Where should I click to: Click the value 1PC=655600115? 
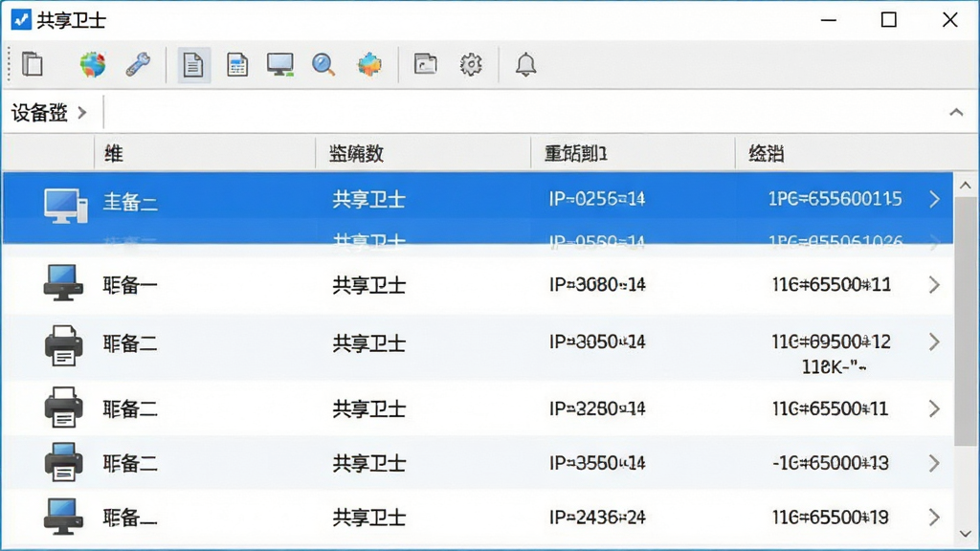pyautogui.click(x=835, y=199)
